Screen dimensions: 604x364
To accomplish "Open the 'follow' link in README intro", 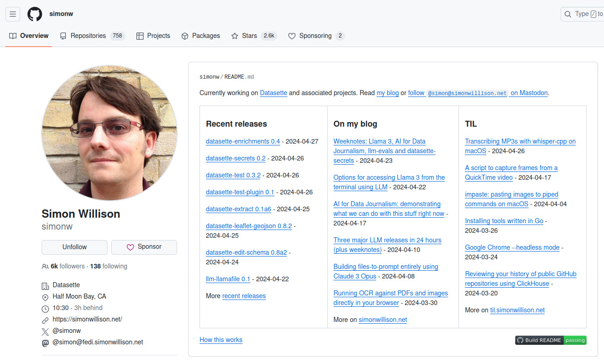I will click(416, 93).
